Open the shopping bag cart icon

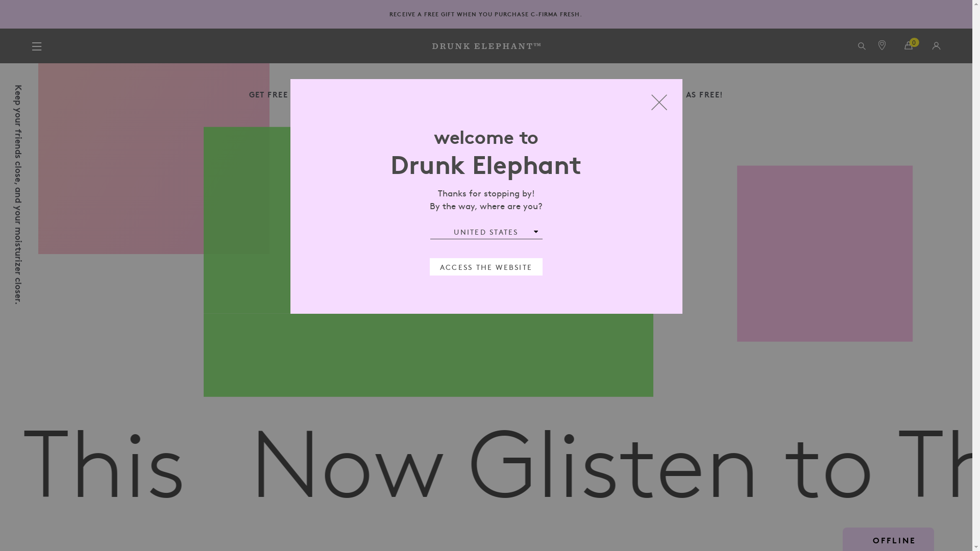908,46
